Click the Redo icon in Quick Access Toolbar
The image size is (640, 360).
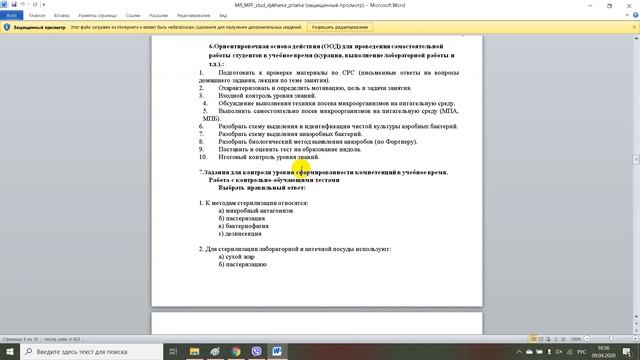[x=35, y=4]
